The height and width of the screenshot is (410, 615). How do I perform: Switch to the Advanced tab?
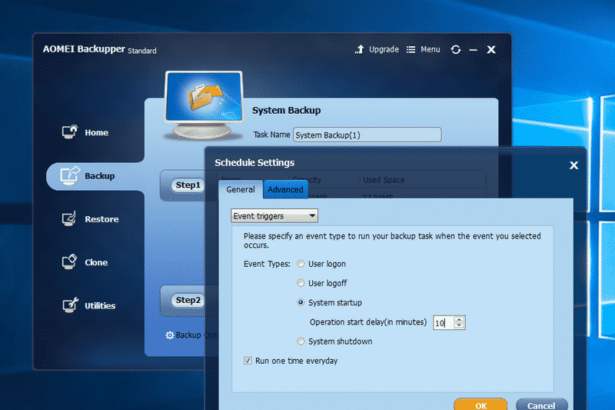[x=285, y=190]
